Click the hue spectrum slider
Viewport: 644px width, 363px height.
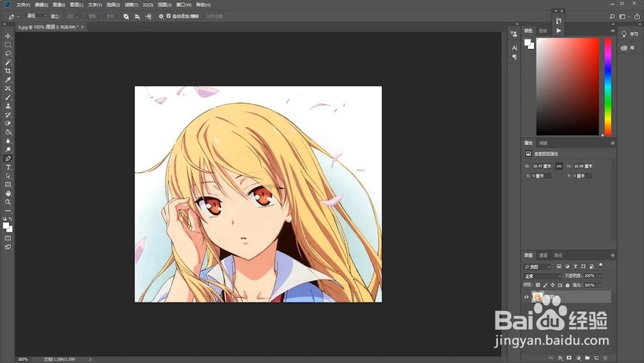608,86
